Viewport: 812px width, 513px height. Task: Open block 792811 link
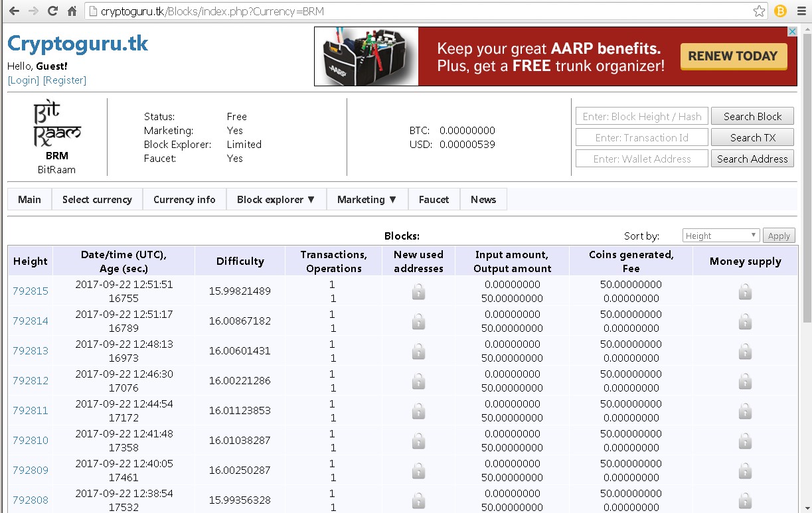[31, 410]
